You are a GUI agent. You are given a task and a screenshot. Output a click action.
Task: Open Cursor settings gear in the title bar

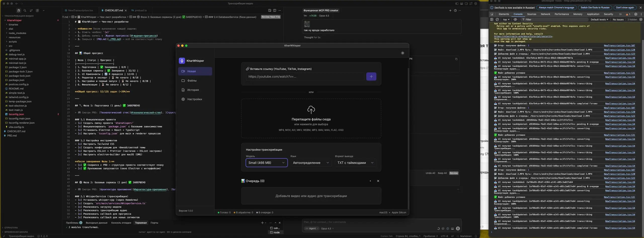click(475, 4)
